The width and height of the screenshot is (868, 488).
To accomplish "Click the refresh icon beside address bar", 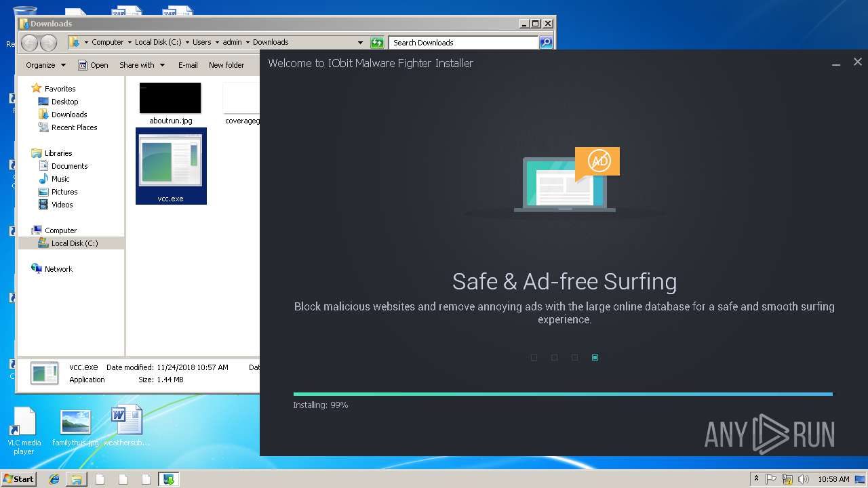I will (x=377, y=43).
